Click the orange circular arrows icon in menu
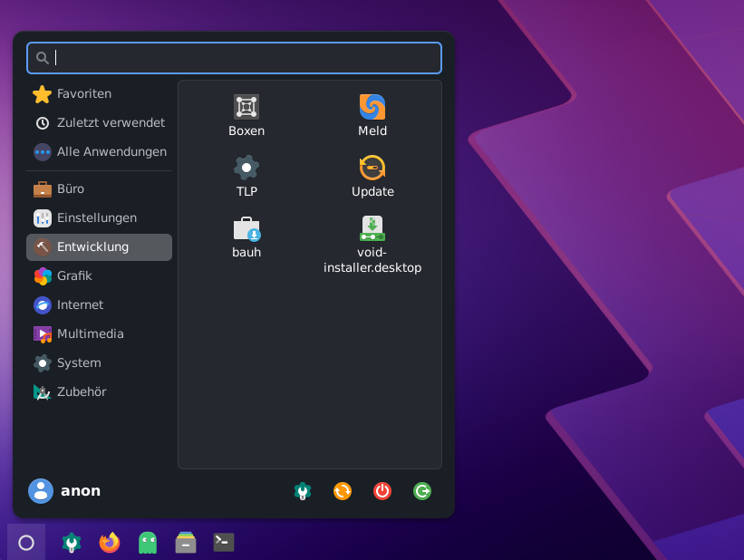This screenshot has width=744, height=560. point(343,491)
